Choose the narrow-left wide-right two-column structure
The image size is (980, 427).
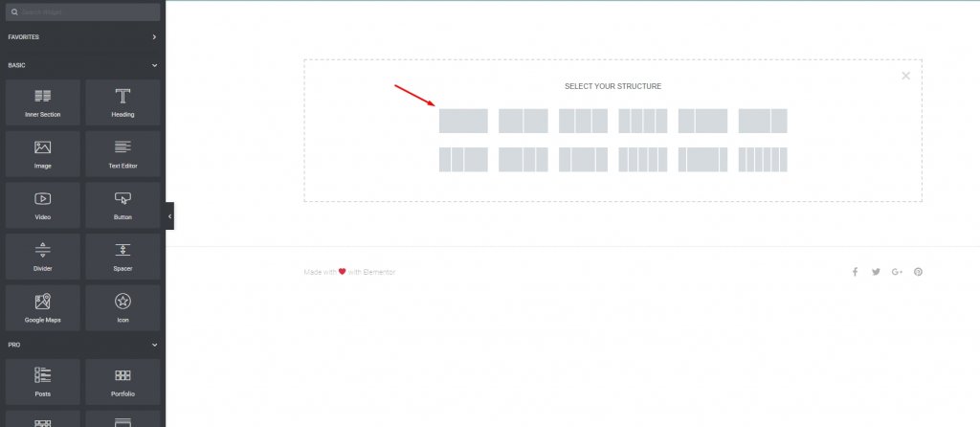point(703,121)
